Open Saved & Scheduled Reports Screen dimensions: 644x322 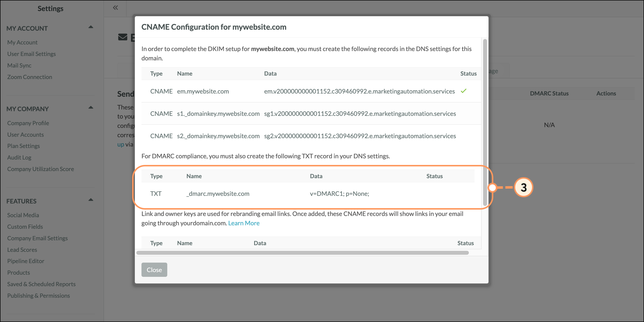click(x=41, y=284)
